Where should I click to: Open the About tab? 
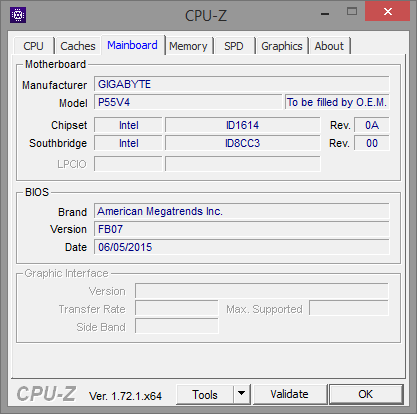pyautogui.click(x=329, y=46)
